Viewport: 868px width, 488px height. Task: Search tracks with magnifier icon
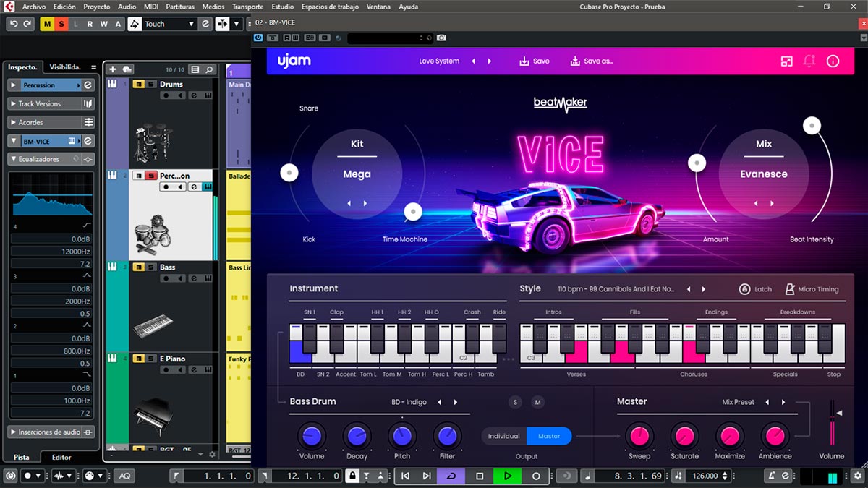click(x=209, y=70)
